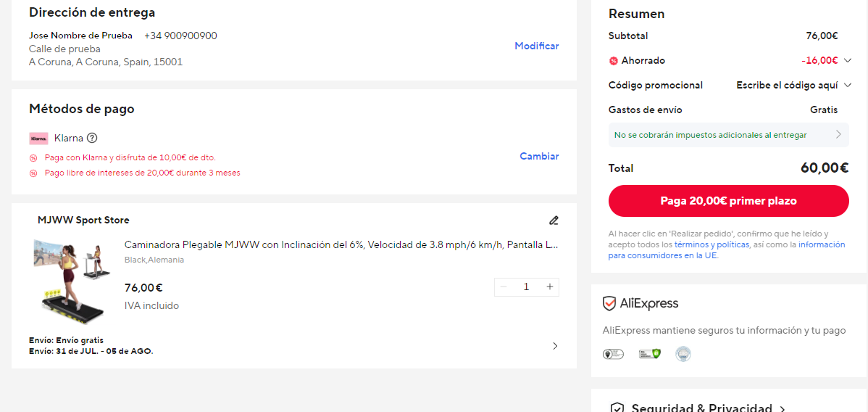Click the red Ahorrado discount badge icon
This screenshot has height=412, width=868.
614,61
